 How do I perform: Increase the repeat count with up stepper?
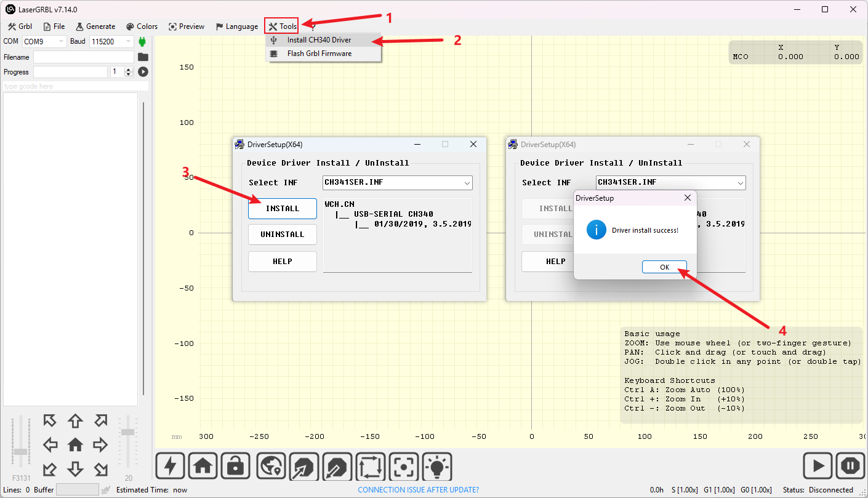pyautogui.click(x=128, y=70)
